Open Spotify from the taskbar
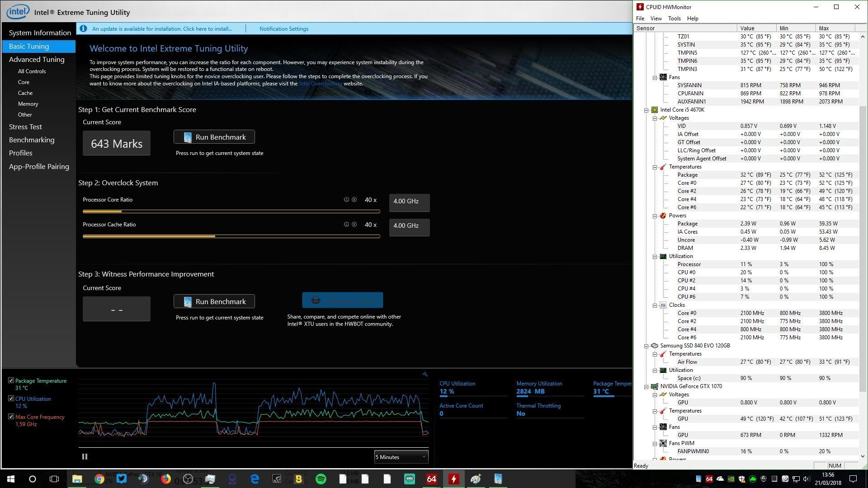This screenshot has width=868, height=488. (321, 479)
